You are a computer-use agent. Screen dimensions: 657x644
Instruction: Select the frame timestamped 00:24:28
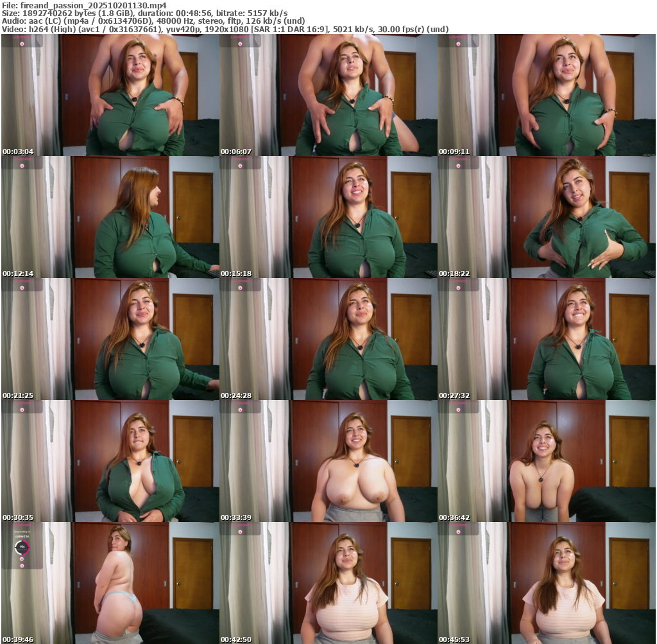(x=328, y=339)
